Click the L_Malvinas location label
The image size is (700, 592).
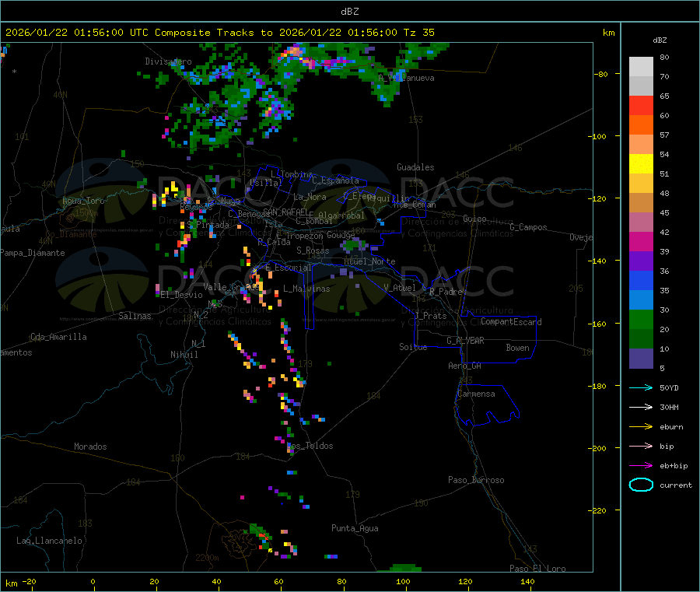tap(306, 289)
